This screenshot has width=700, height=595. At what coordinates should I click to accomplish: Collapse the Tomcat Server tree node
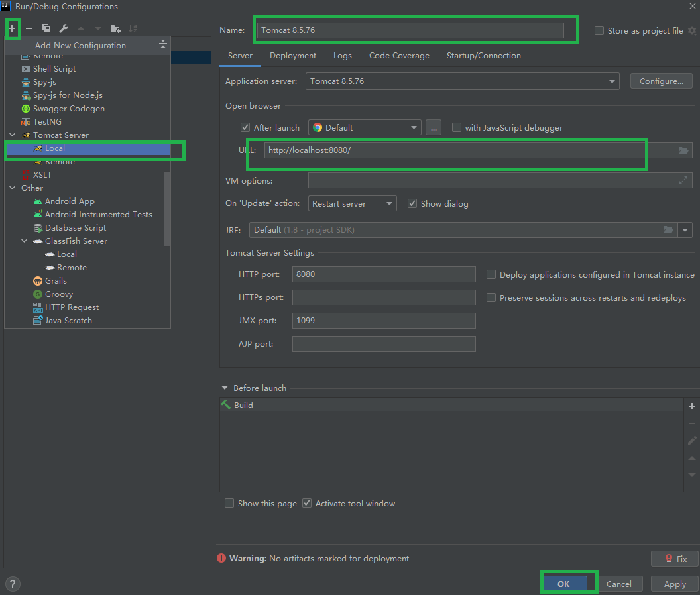(x=13, y=135)
